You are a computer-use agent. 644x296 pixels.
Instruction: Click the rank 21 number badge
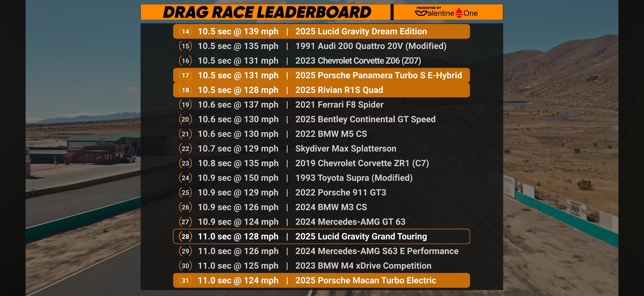coord(185,134)
